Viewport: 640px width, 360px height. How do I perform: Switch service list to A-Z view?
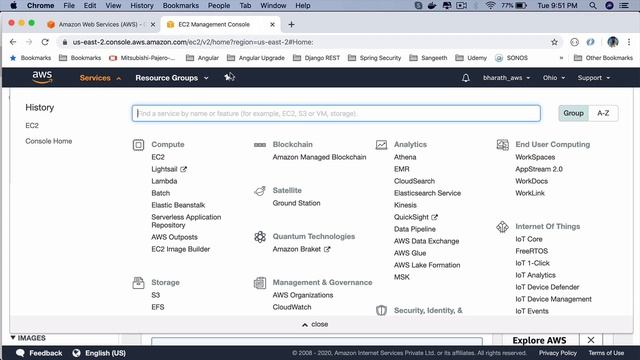tap(603, 113)
